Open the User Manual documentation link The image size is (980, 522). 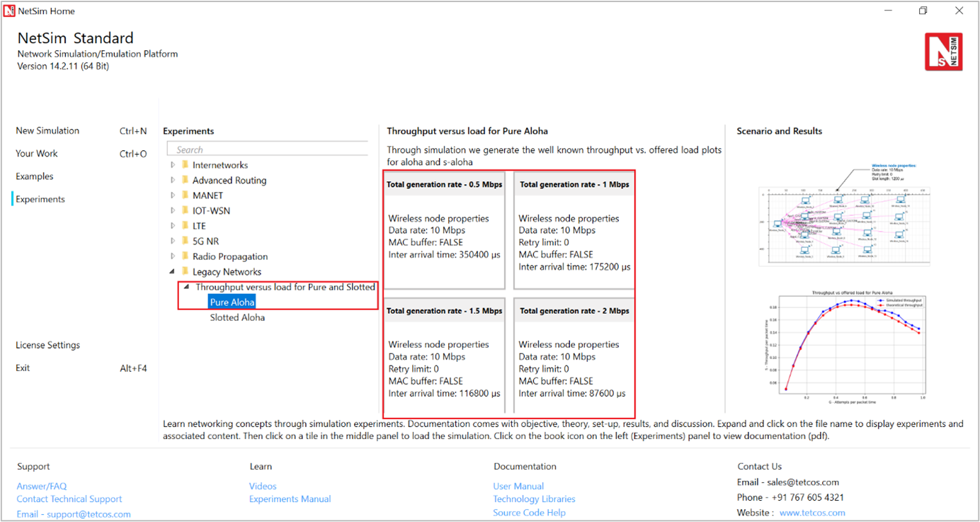[518, 486]
